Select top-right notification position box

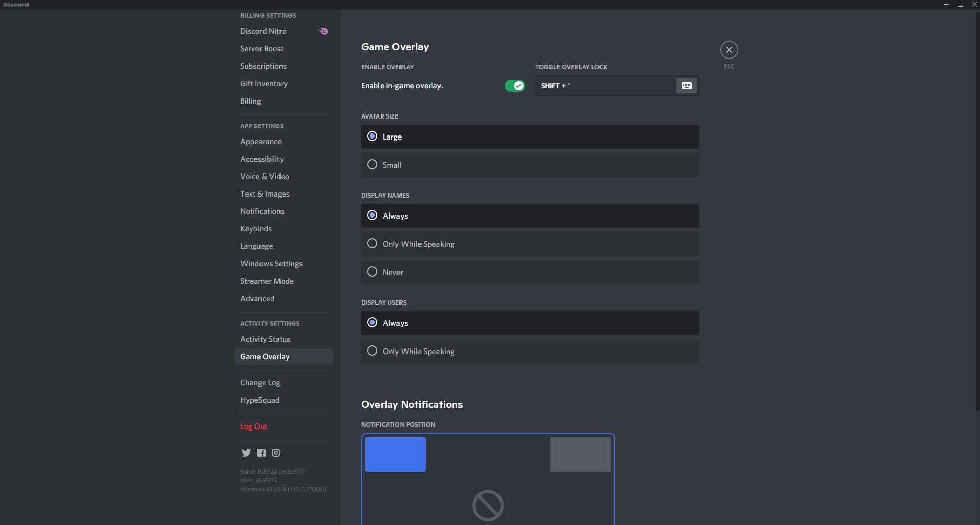pos(580,454)
